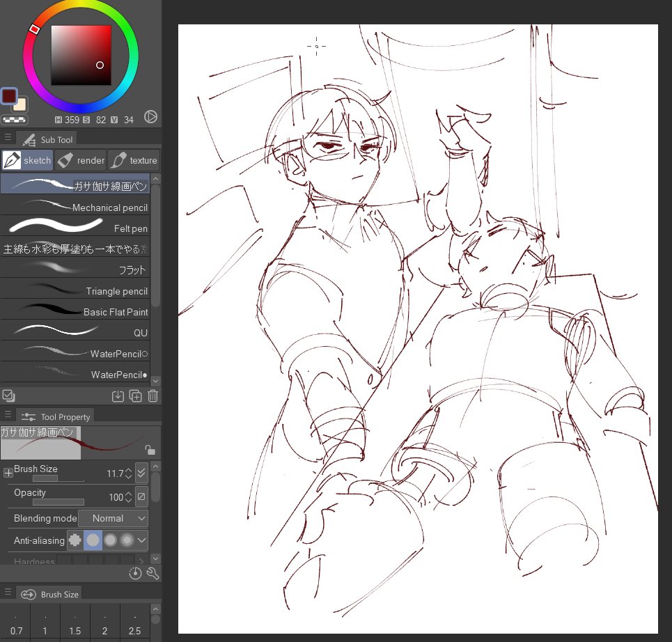Open the Anti-aliasing dropdown arrow
This screenshot has width=672, height=642.
[x=142, y=540]
